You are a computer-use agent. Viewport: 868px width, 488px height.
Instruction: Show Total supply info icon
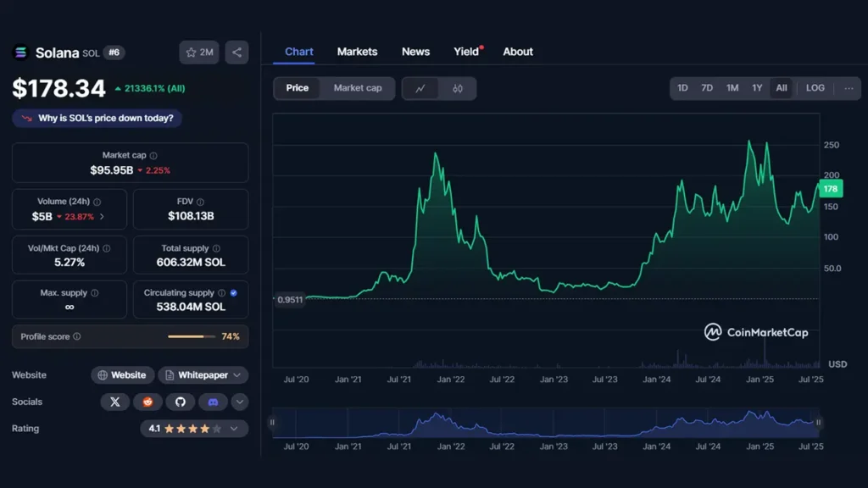point(216,248)
